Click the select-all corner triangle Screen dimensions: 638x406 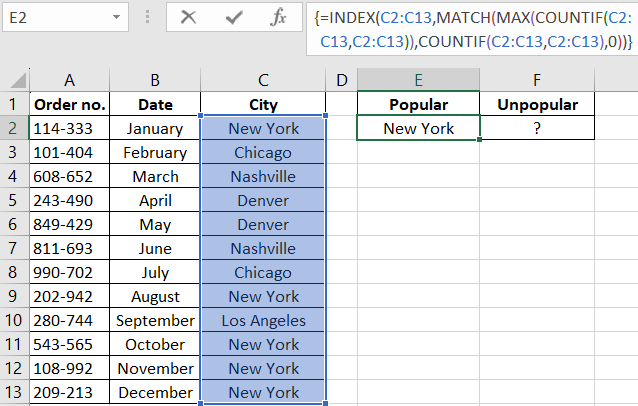(15, 79)
